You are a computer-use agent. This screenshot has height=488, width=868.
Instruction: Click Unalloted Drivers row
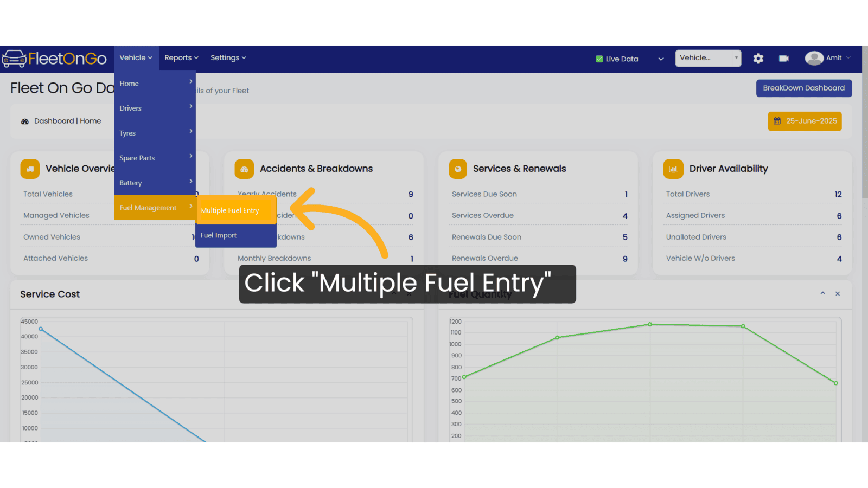(x=754, y=237)
